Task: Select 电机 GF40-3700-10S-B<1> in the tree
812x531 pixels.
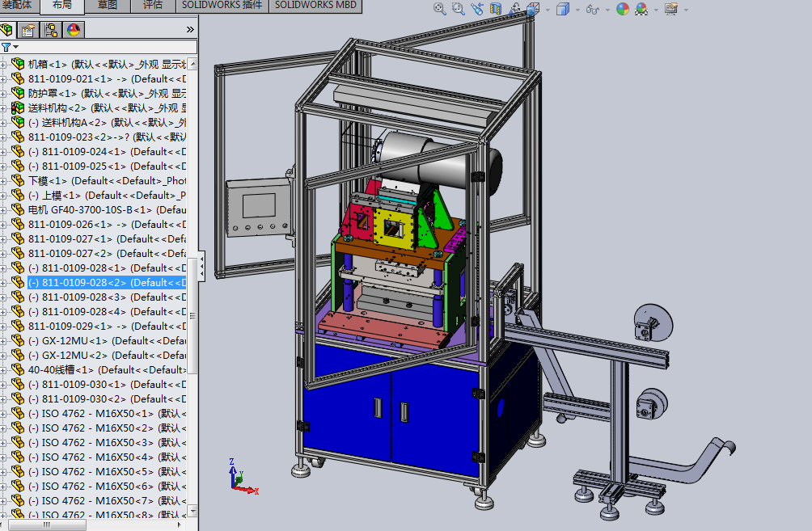Action: 89,210
